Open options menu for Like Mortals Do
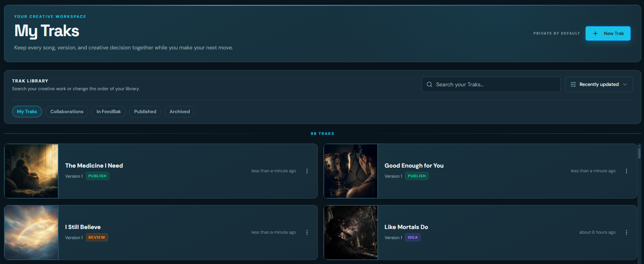 [x=627, y=233]
